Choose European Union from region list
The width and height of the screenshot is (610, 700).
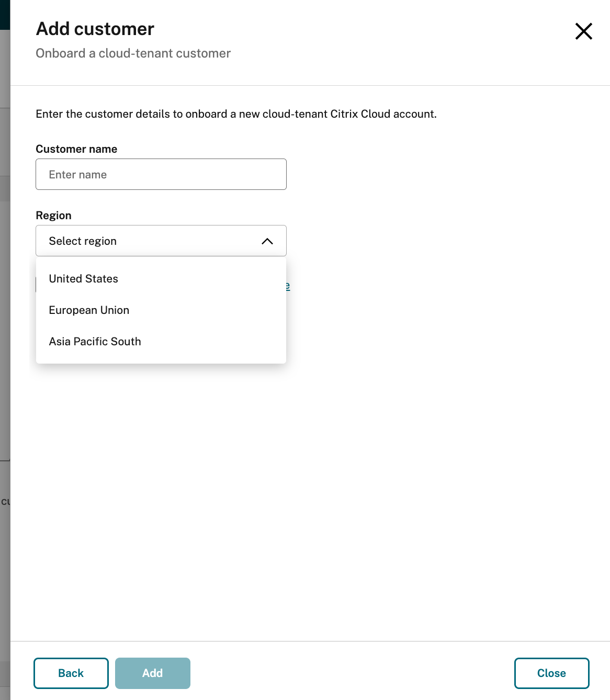tap(161, 310)
